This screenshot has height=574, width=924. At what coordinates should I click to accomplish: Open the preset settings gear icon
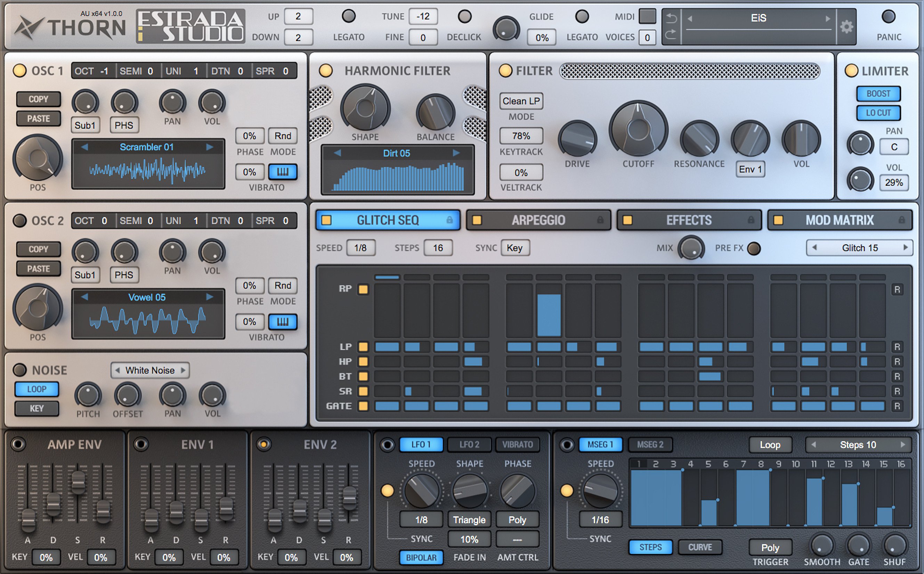pyautogui.click(x=846, y=27)
